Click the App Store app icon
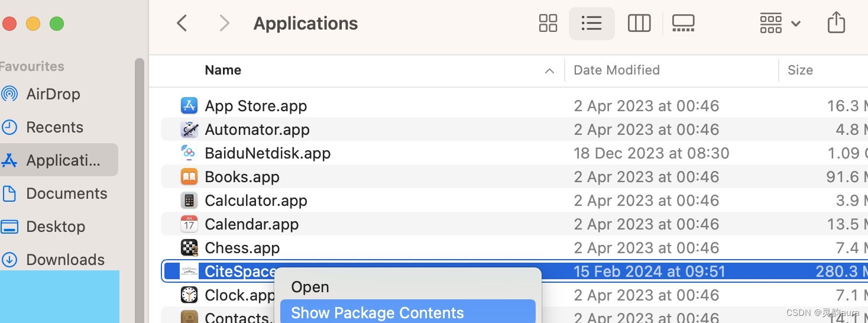The width and height of the screenshot is (868, 323). pos(189,106)
